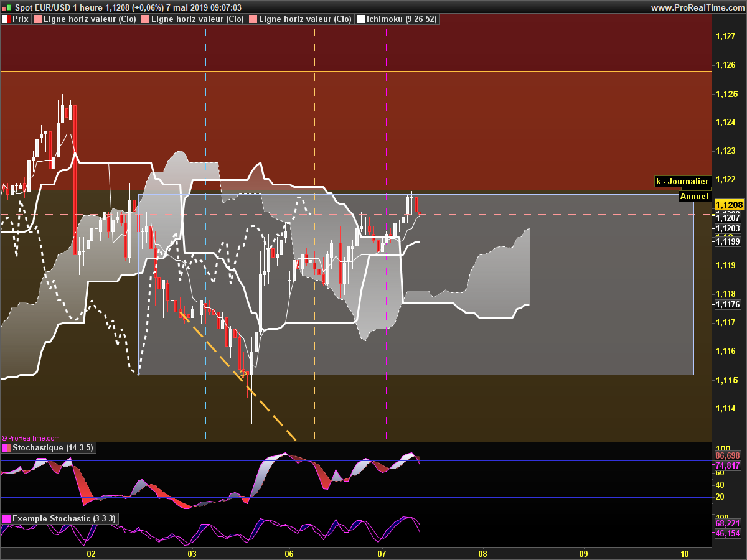Click date label 08 on the time axis

[x=482, y=553]
